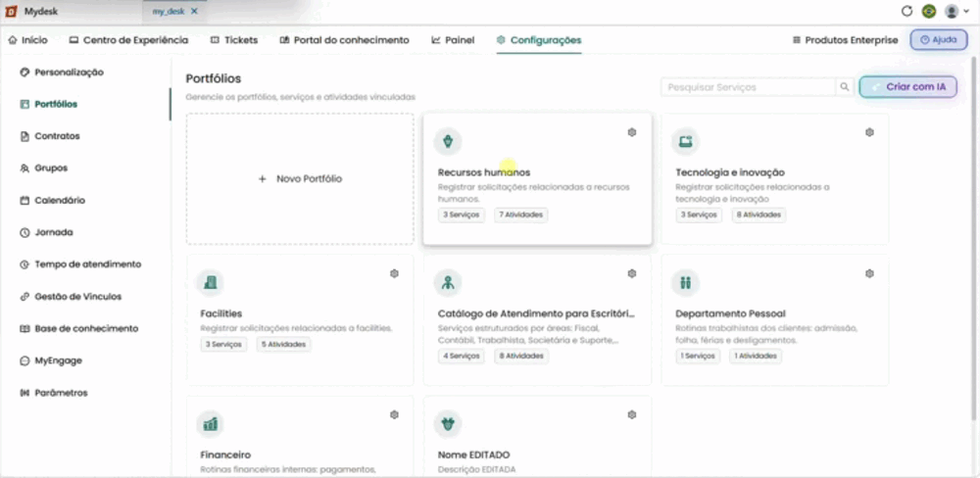Open Grupos in sidebar
The height and width of the screenshot is (478, 980).
44,168
